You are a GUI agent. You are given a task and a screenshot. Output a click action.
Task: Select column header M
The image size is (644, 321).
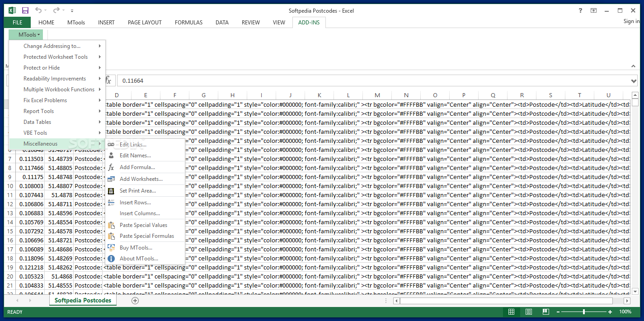pos(377,95)
